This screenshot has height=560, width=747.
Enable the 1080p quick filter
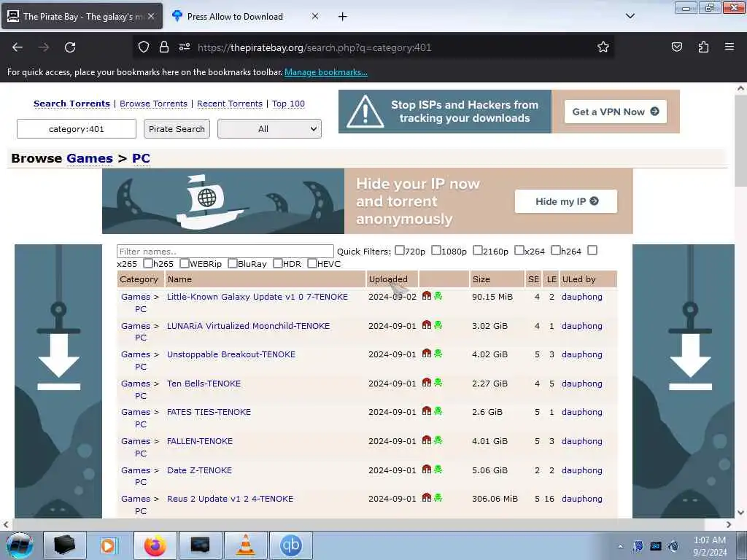tap(436, 250)
